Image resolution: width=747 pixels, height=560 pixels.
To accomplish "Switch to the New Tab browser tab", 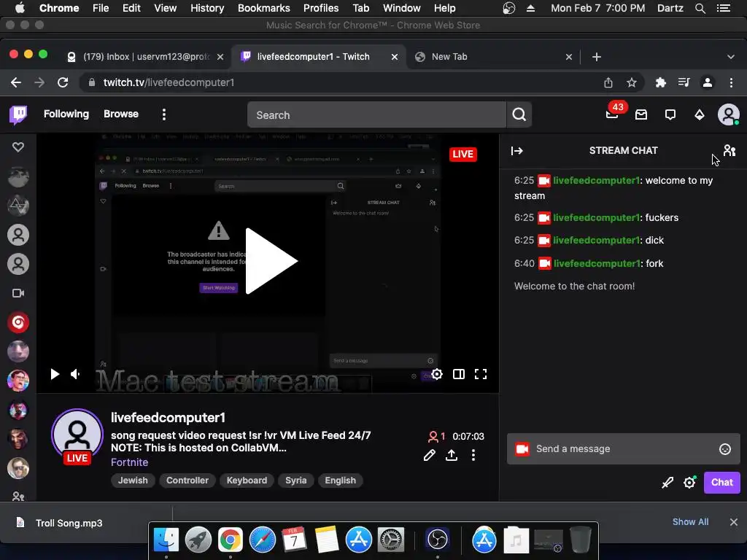I will coord(493,57).
